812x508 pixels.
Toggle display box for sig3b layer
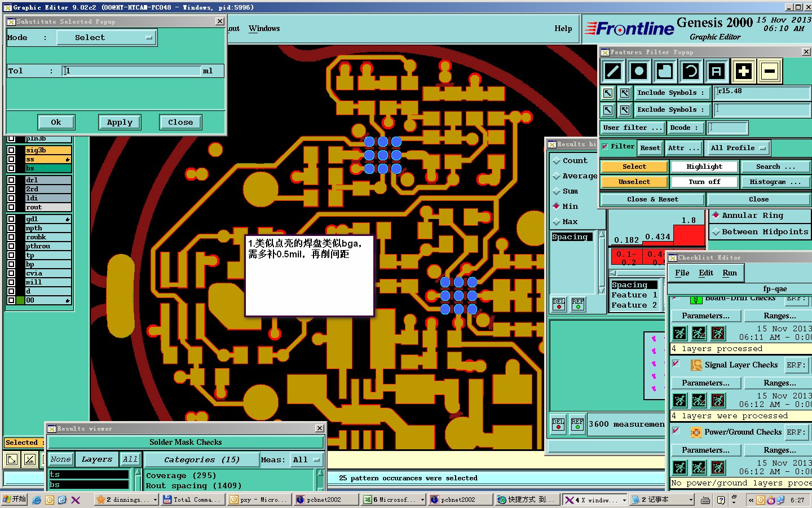coord(11,150)
